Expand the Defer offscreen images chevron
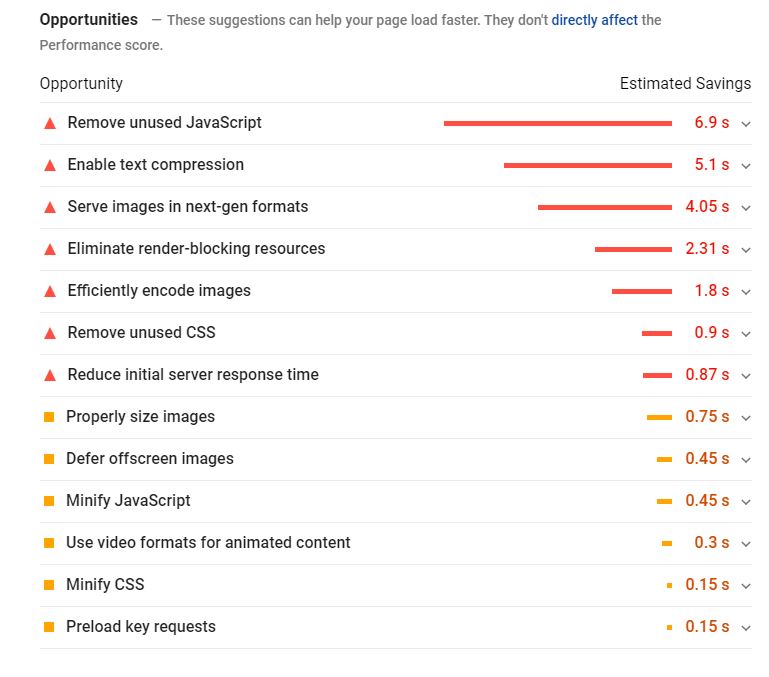Viewport: 769px width, 677px height. pyautogui.click(x=746, y=460)
